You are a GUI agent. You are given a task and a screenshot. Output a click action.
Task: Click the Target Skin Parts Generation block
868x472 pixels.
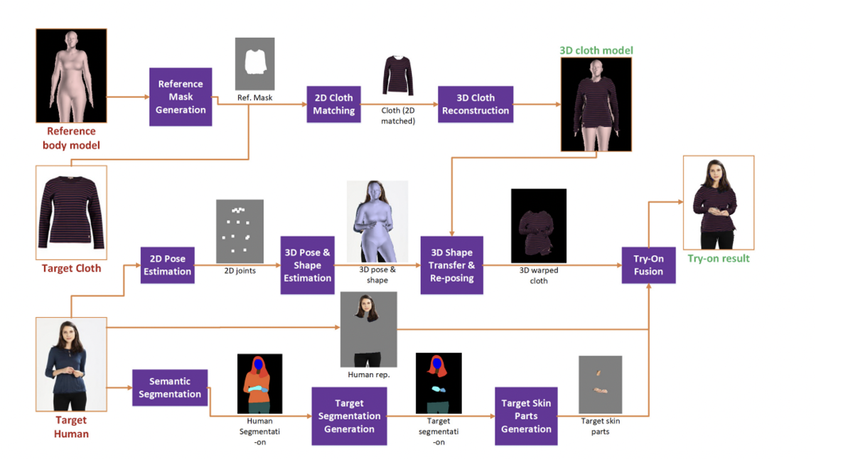point(526,416)
